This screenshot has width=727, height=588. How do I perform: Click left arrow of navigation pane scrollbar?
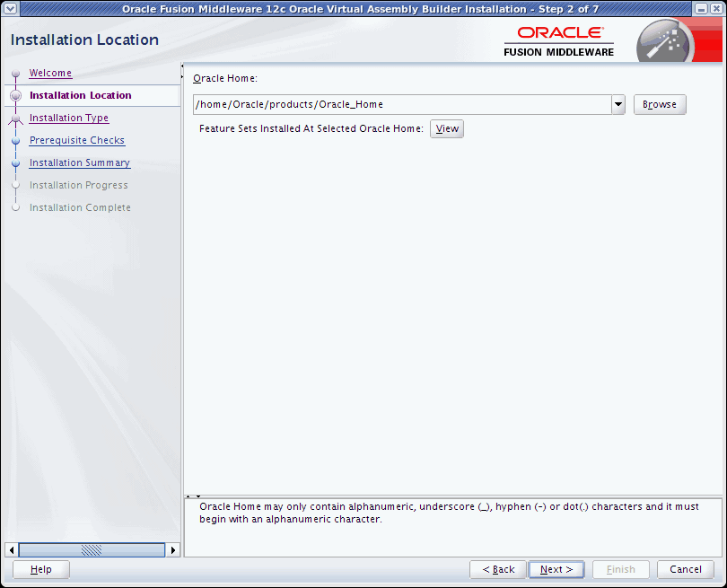11,550
